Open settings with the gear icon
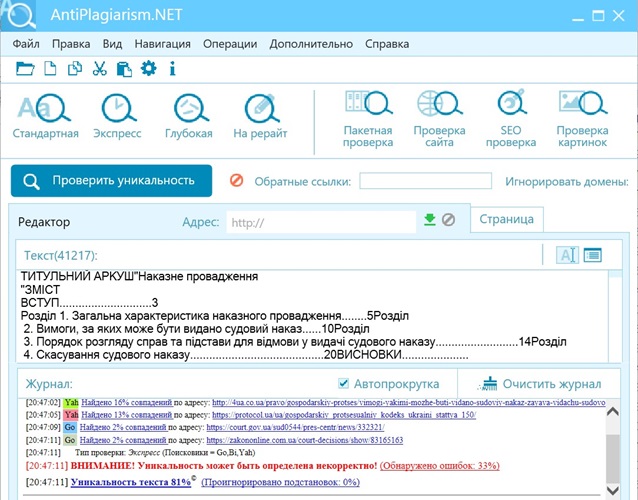 (149, 68)
